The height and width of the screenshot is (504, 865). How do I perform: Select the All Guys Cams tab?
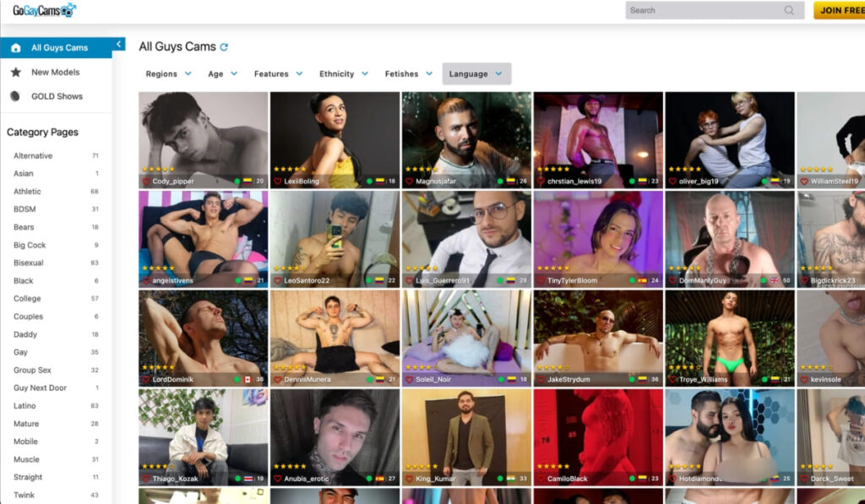59,48
